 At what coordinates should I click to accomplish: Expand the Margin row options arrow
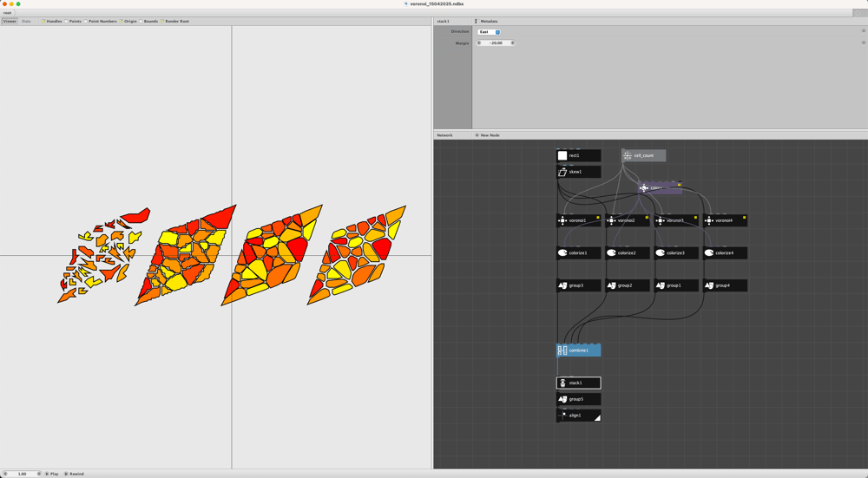(863, 42)
